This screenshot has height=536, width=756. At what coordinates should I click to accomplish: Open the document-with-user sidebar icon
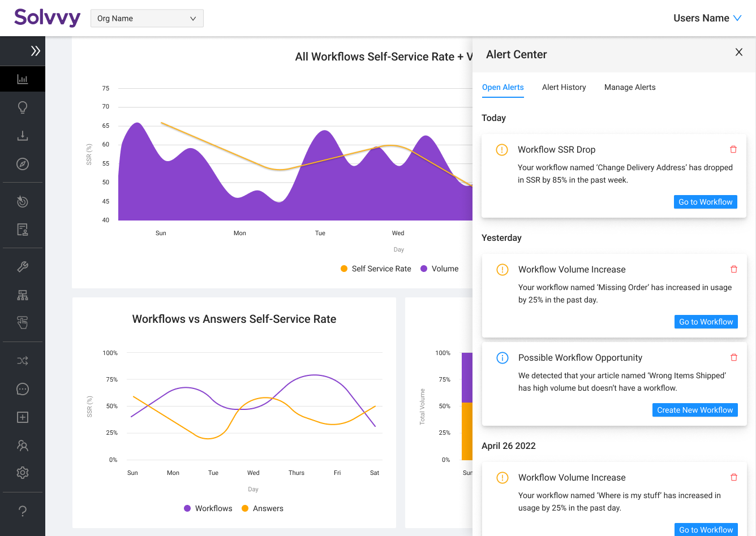(23, 230)
